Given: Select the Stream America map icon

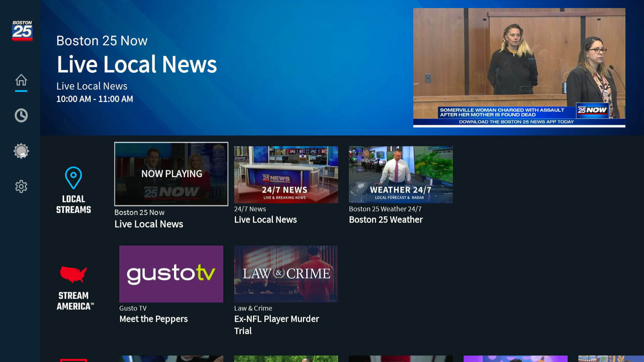Looking at the screenshot, I should (x=73, y=275).
